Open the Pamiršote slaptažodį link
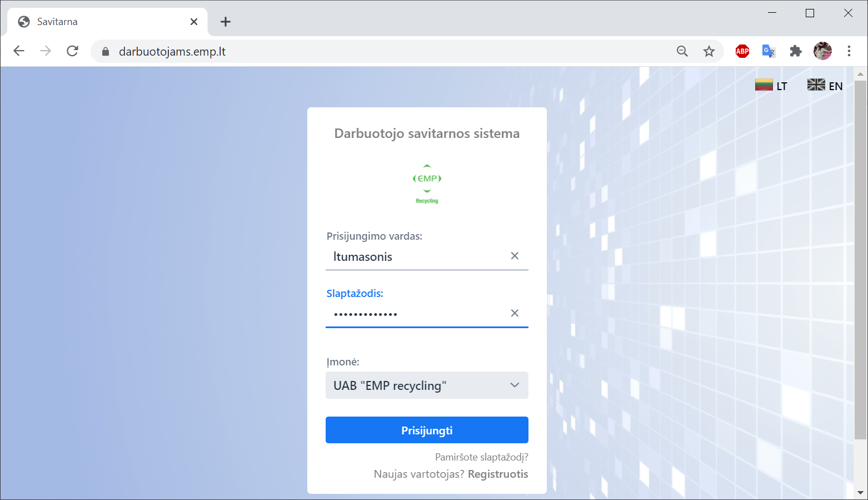This screenshot has width=868, height=500. pyautogui.click(x=482, y=457)
